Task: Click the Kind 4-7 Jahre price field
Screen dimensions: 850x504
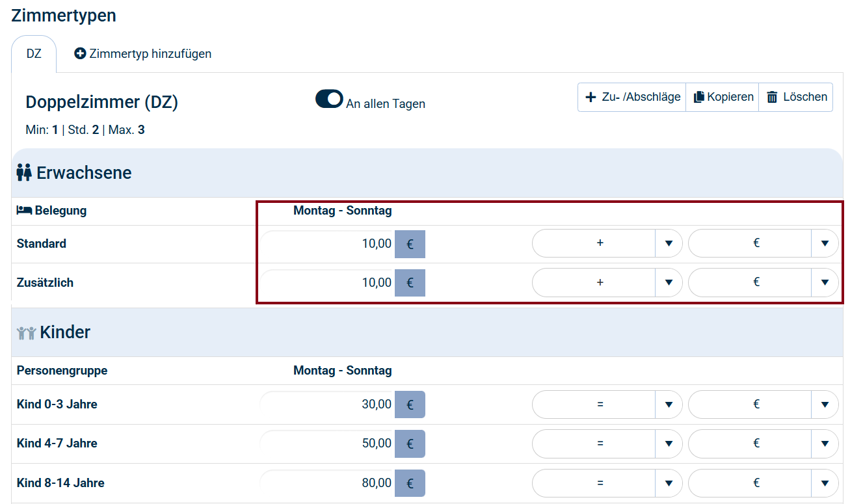Action: [x=328, y=444]
